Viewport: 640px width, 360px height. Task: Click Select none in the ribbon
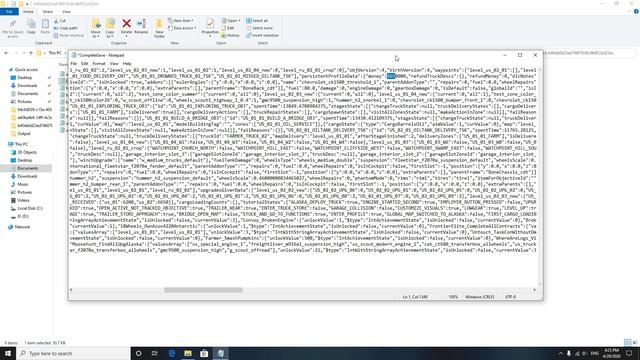point(260,28)
